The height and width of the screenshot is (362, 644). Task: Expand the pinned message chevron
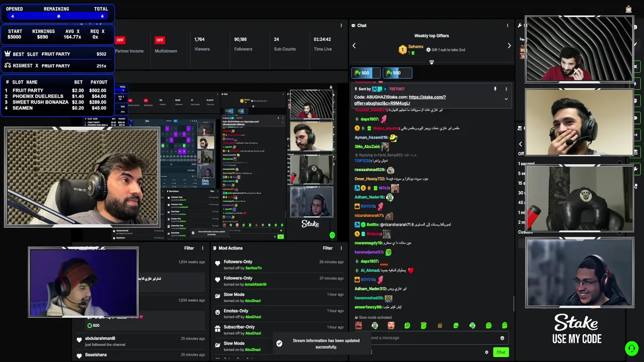click(x=506, y=99)
